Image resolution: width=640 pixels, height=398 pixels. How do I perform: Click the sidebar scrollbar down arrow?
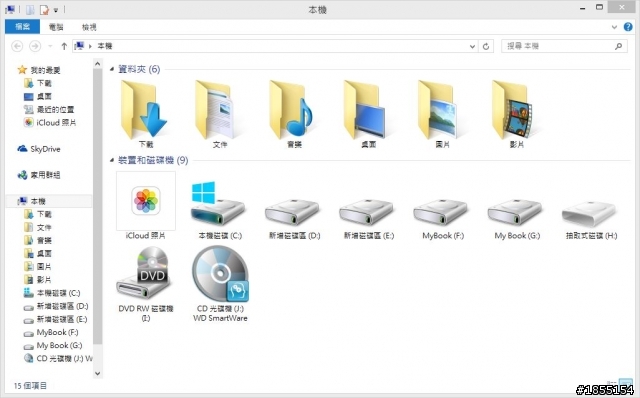pos(98,373)
